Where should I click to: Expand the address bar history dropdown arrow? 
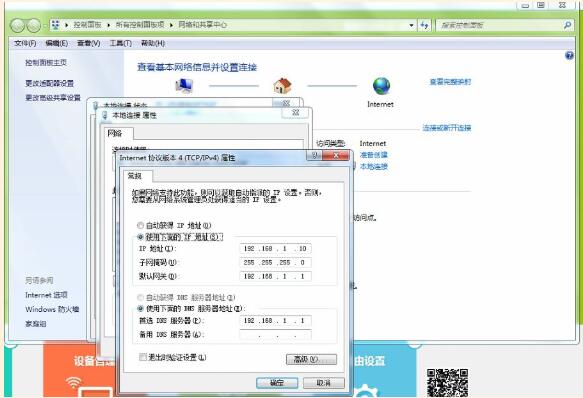tap(411, 25)
